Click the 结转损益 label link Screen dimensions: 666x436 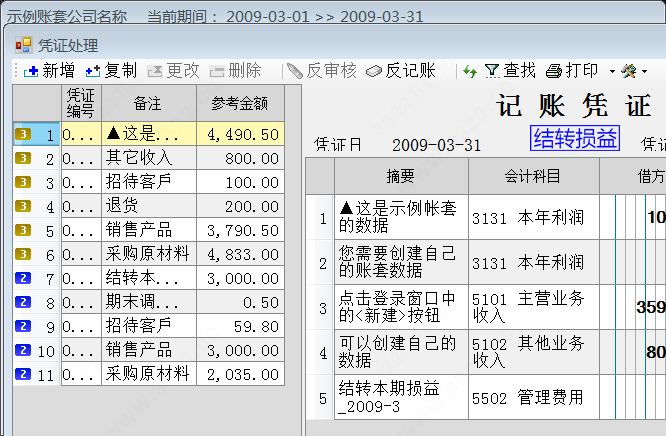click(575, 138)
